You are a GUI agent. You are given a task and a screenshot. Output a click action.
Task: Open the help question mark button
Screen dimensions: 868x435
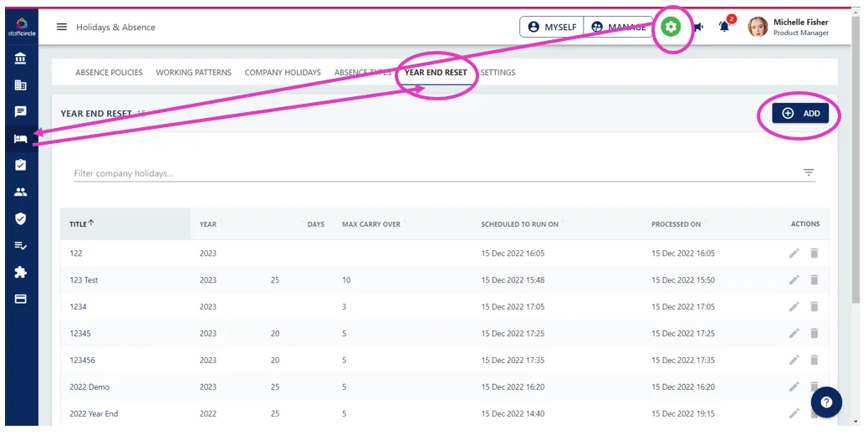(826, 402)
